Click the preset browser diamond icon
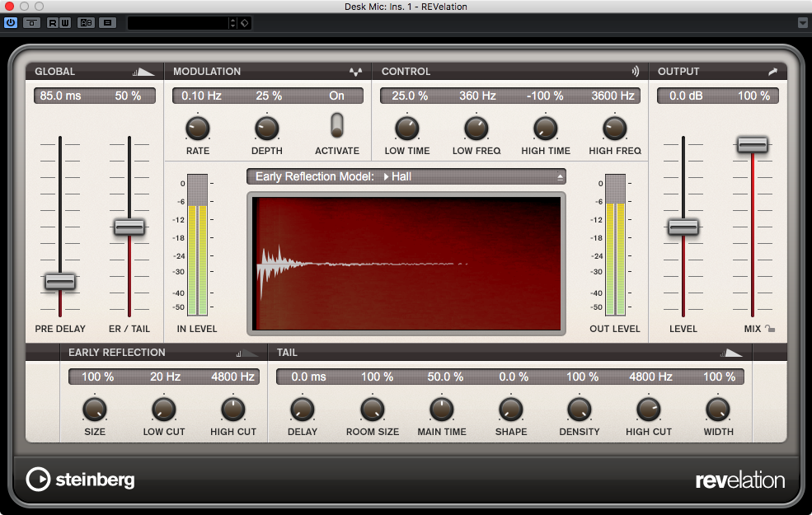The height and width of the screenshot is (515, 812). [245, 22]
